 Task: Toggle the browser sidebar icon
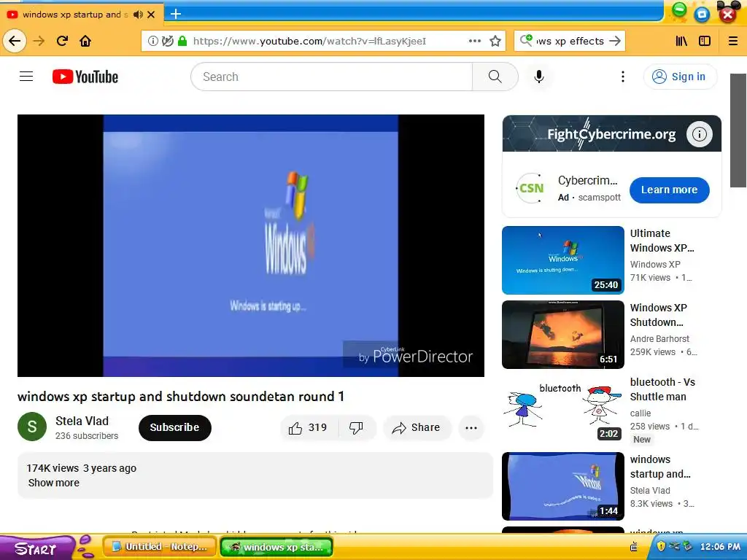pyautogui.click(x=705, y=41)
